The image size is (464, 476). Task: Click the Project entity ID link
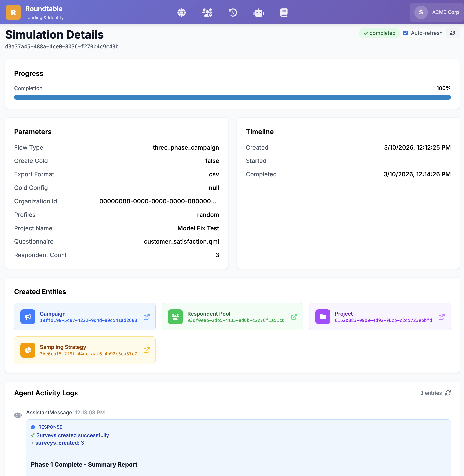click(383, 320)
